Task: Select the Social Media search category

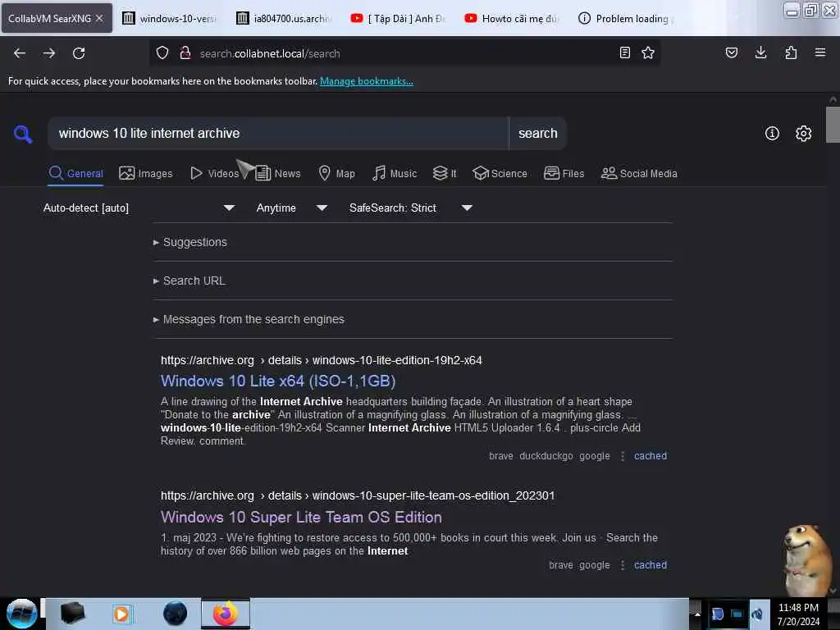Action: point(639,173)
